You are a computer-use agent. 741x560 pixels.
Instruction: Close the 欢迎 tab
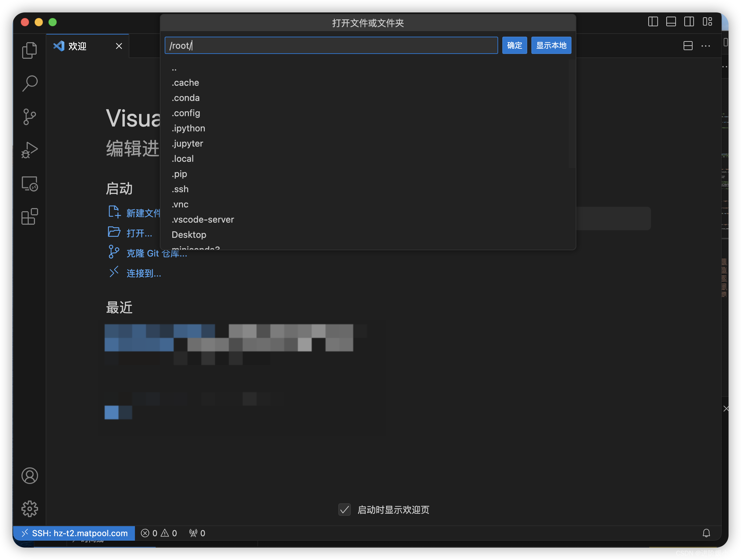click(x=119, y=46)
